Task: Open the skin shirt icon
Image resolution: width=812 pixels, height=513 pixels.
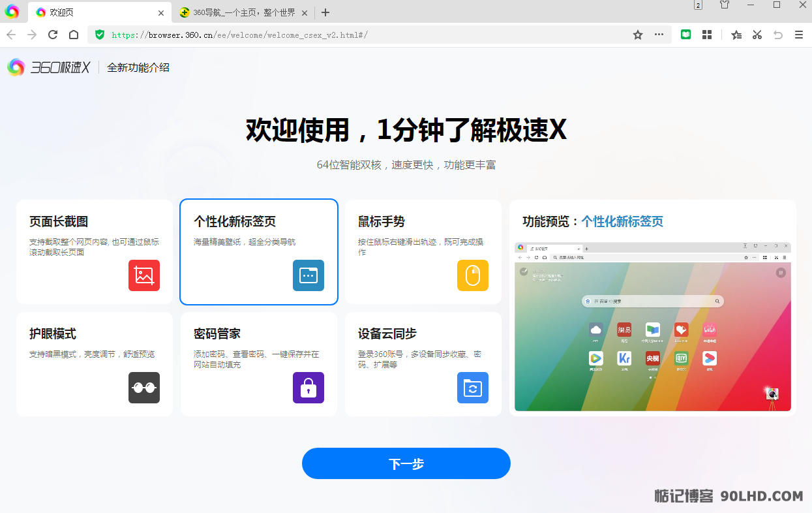Action: click(725, 5)
